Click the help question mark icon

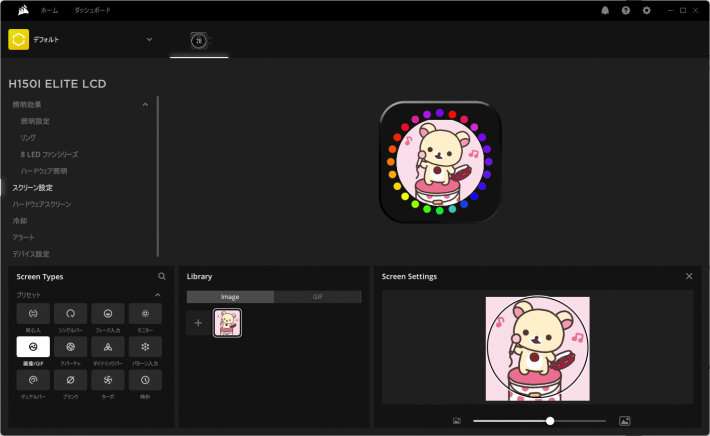click(x=626, y=10)
